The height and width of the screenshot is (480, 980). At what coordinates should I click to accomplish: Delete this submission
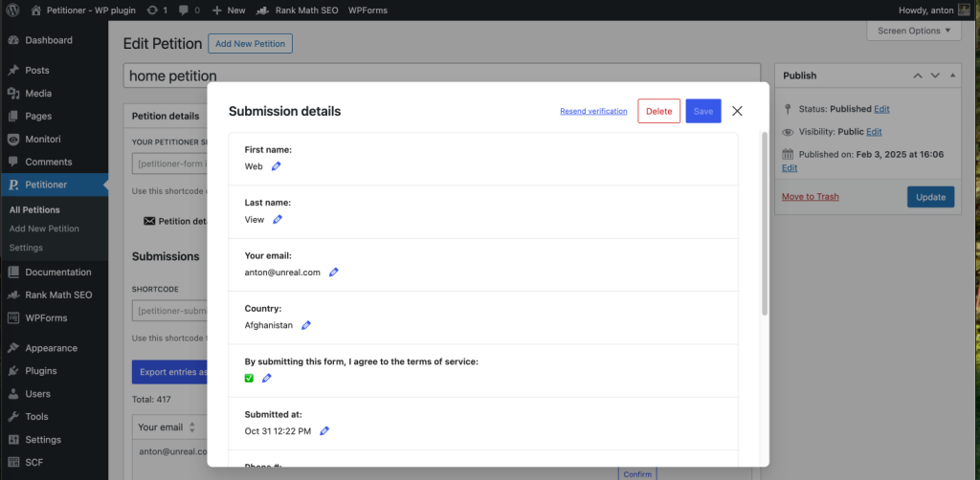click(x=658, y=111)
